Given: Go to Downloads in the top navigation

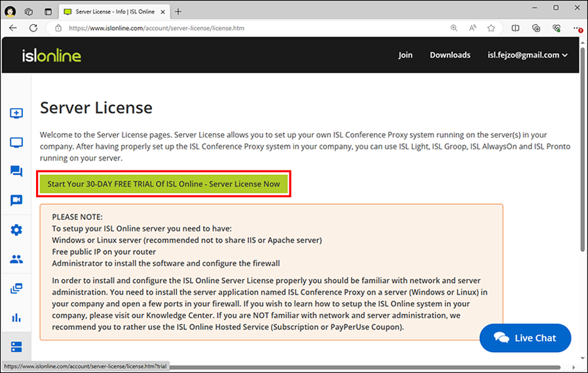Looking at the screenshot, I should tap(450, 55).
